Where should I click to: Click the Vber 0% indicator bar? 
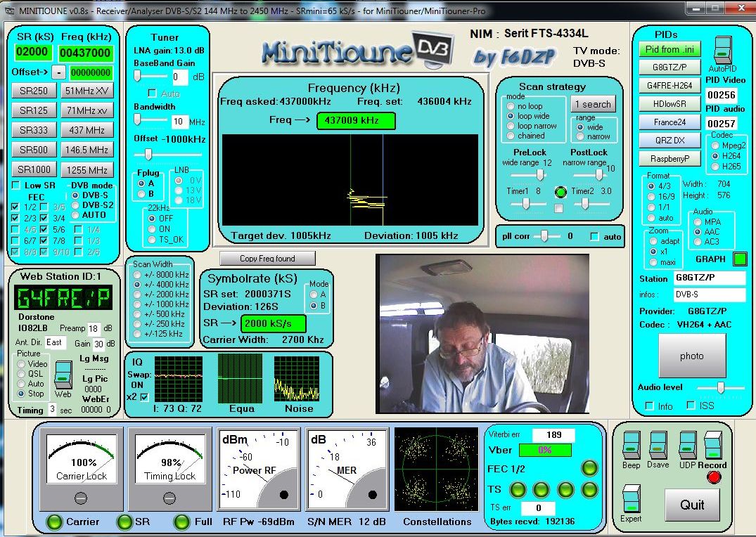545,451
